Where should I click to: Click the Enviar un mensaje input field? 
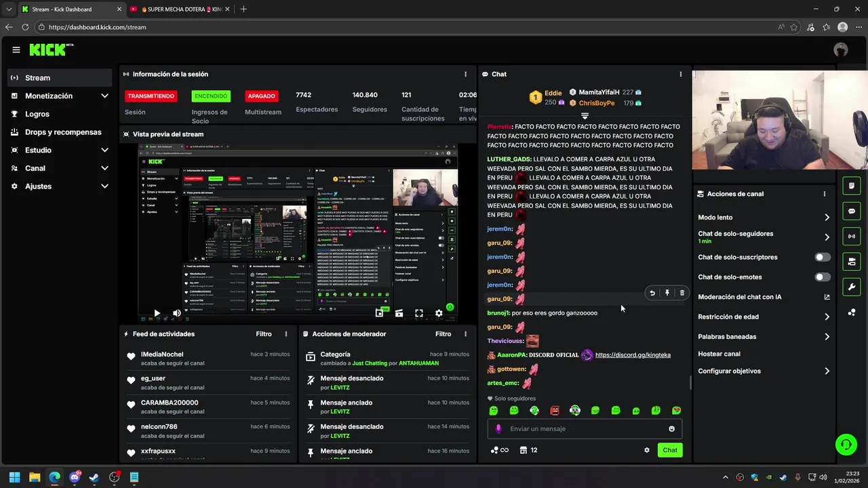point(585,429)
